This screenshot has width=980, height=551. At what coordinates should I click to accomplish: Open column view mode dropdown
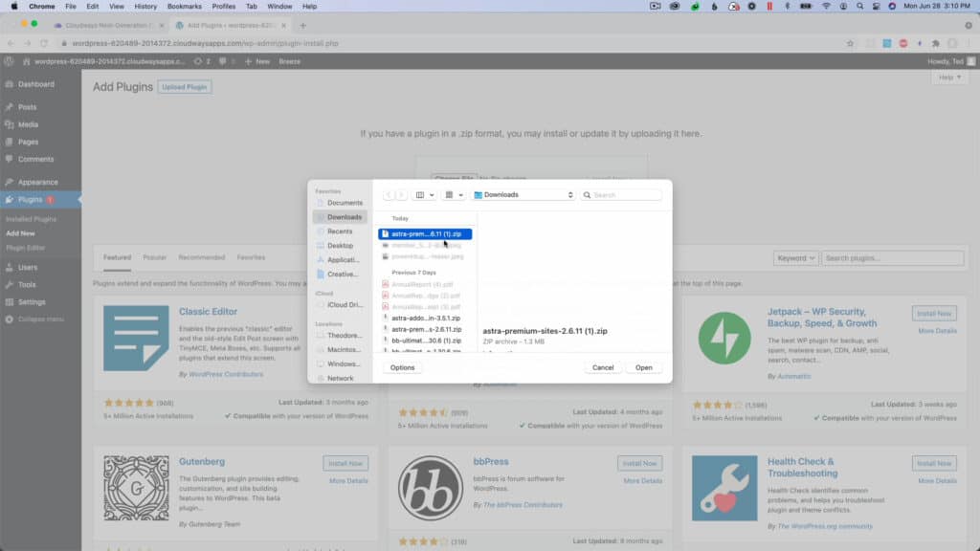[x=424, y=195]
